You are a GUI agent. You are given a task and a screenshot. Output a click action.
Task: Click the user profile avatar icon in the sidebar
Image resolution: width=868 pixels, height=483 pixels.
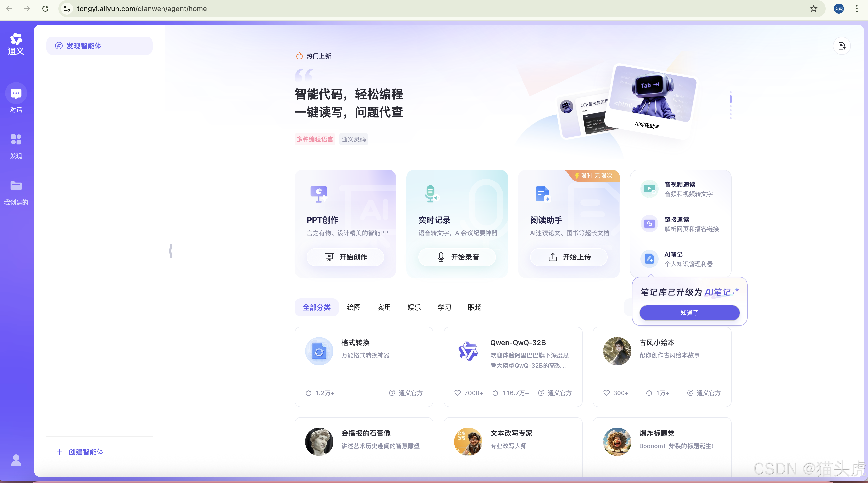(16, 460)
